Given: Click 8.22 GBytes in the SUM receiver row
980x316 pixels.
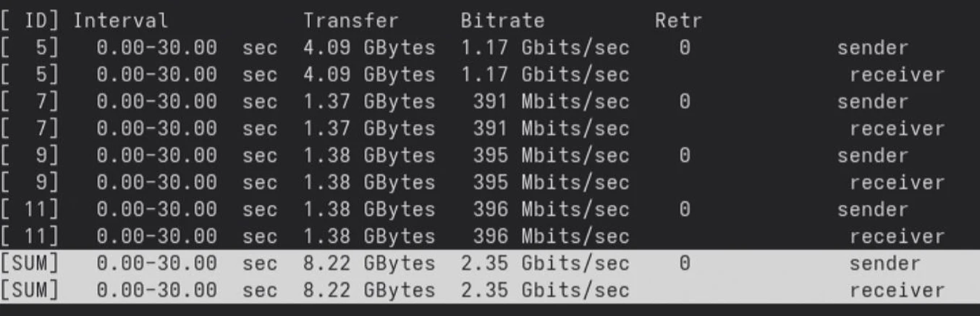Looking at the screenshot, I should coord(369,291).
